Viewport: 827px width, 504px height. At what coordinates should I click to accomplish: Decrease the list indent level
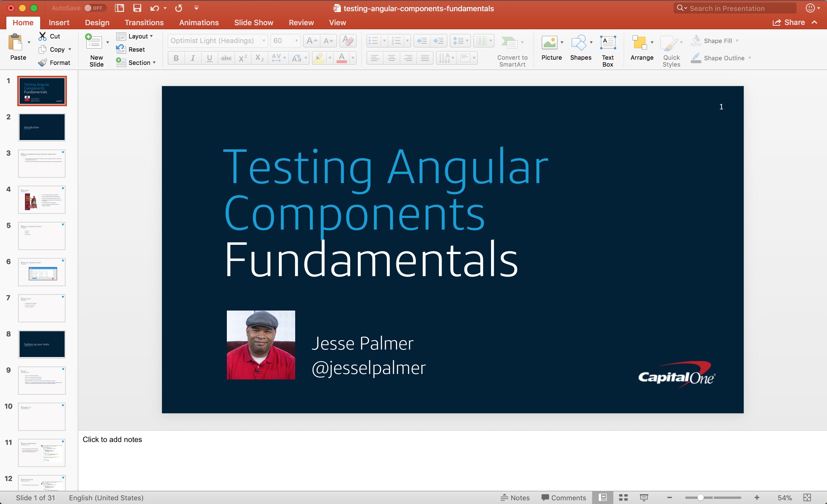[422, 40]
